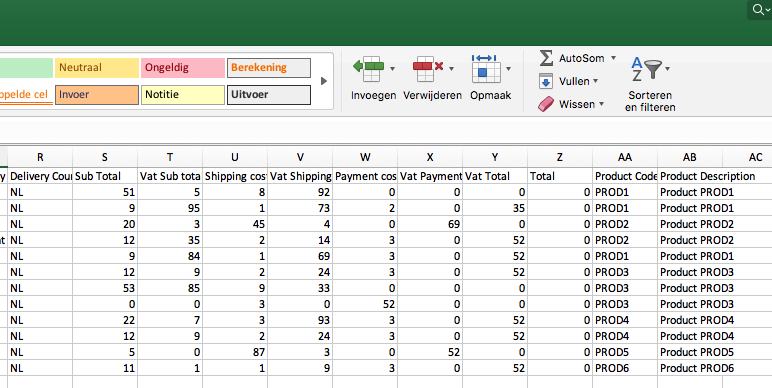Select the cell containing 69 in column X
772x388 pixels.
(430, 224)
